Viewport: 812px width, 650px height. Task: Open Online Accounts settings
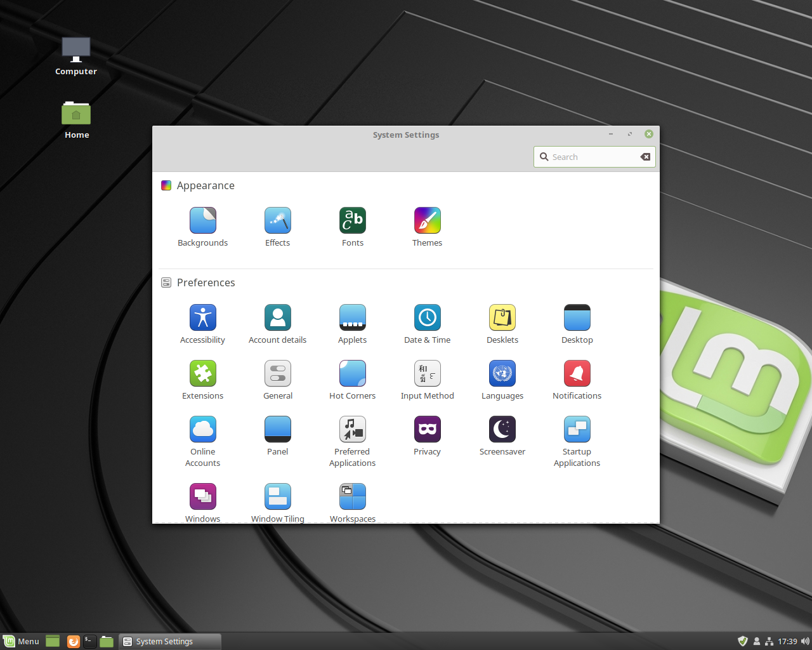pyautogui.click(x=203, y=442)
